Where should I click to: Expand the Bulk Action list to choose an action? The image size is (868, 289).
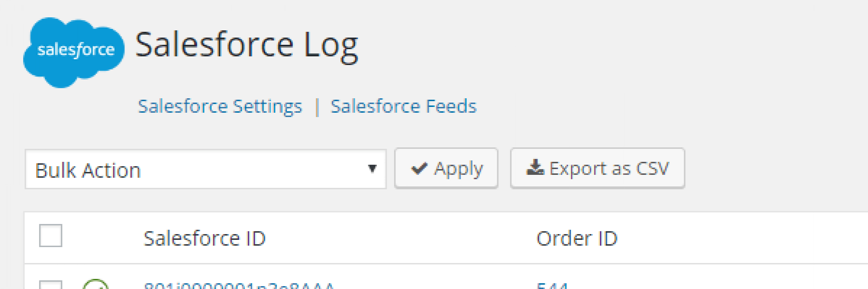[x=205, y=168]
